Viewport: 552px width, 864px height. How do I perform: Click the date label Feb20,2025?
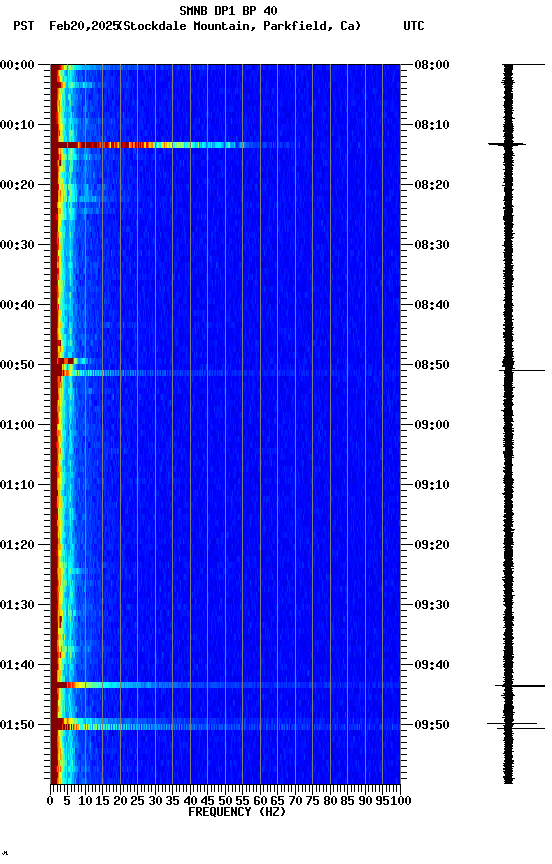[x=84, y=26]
